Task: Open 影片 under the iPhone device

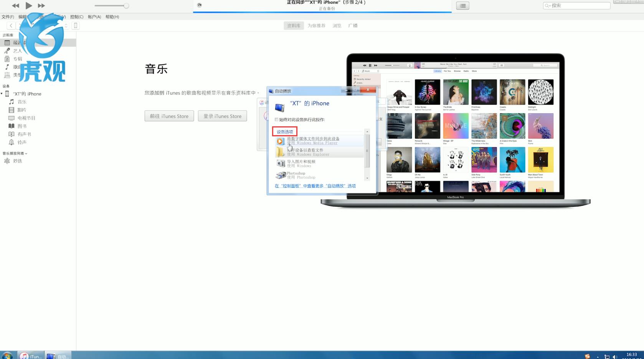Action: [22, 110]
